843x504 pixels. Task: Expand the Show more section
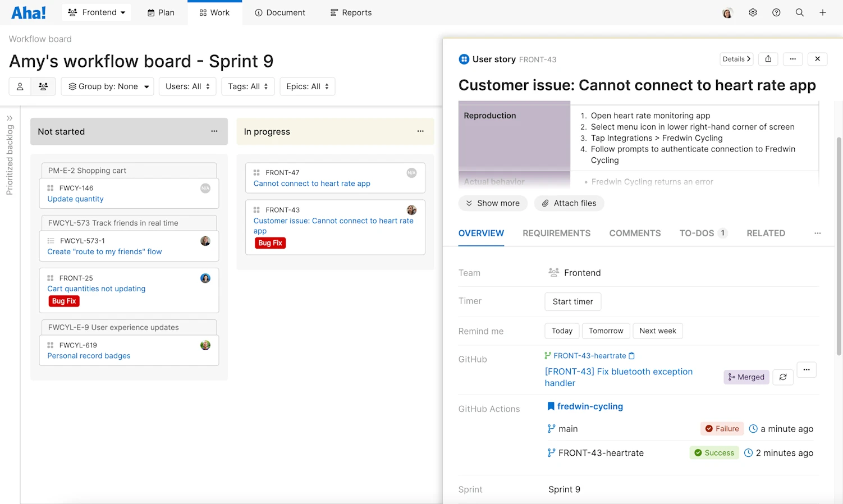pos(493,203)
